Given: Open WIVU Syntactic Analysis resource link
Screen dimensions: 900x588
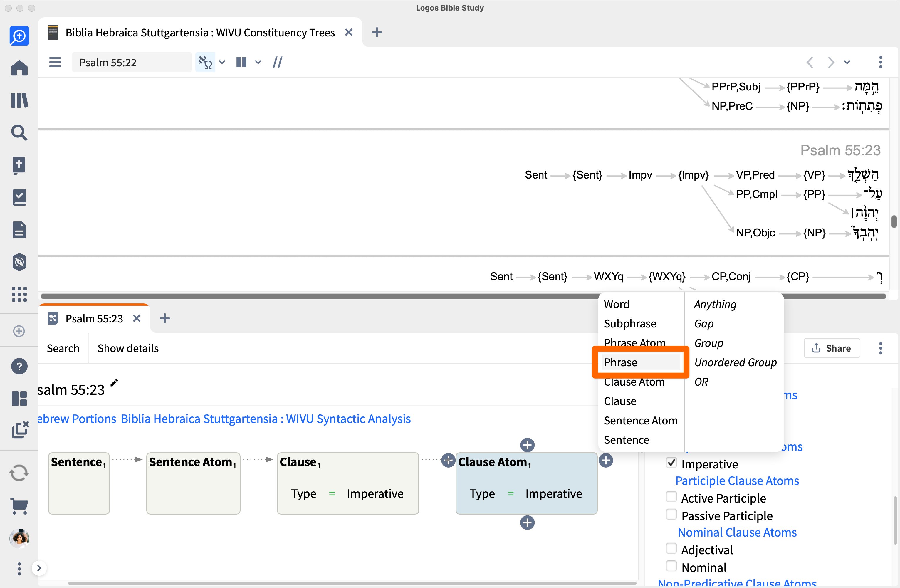Looking at the screenshot, I should click(266, 419).
